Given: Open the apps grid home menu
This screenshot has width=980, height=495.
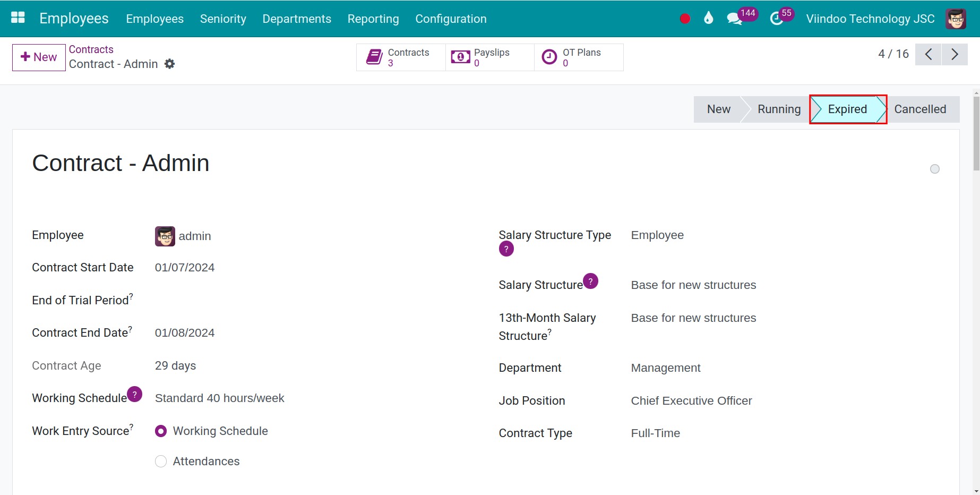Looking at the screenshot, I should 18,18.
